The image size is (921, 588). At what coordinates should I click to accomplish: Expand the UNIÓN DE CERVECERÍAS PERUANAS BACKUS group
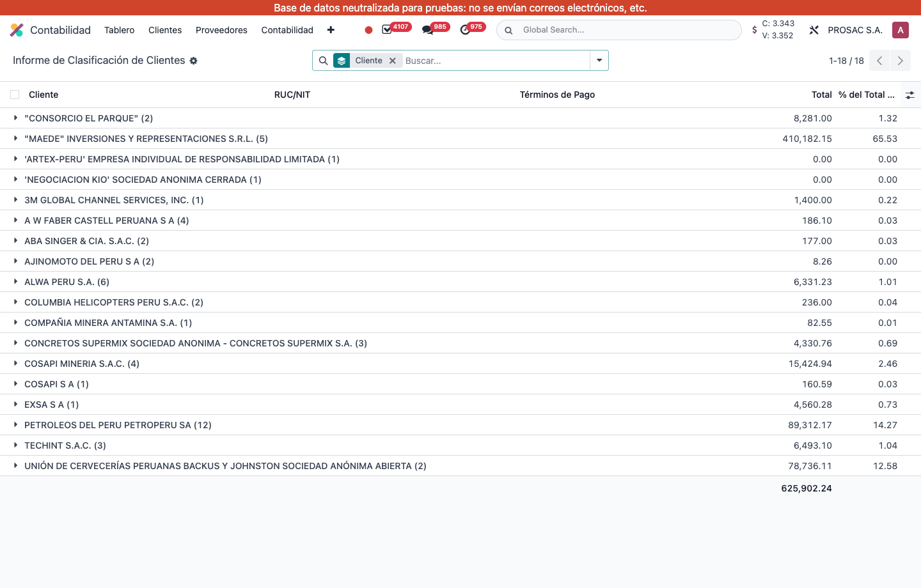(15, 466)
